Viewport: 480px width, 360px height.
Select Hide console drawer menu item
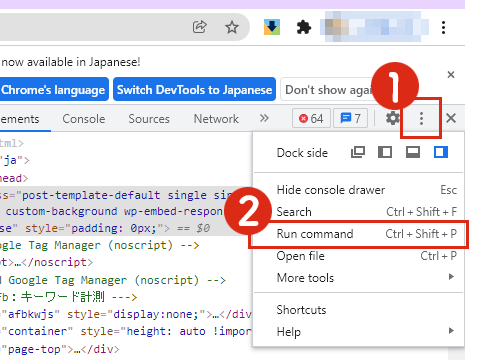click(x=359, y=190)
